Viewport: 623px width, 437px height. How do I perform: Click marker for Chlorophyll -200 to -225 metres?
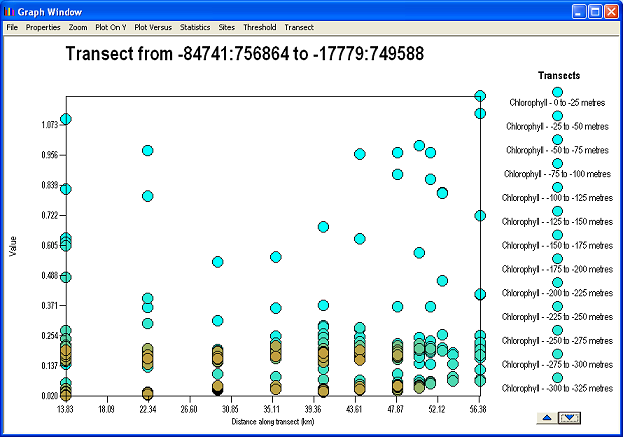click(558, 282)
